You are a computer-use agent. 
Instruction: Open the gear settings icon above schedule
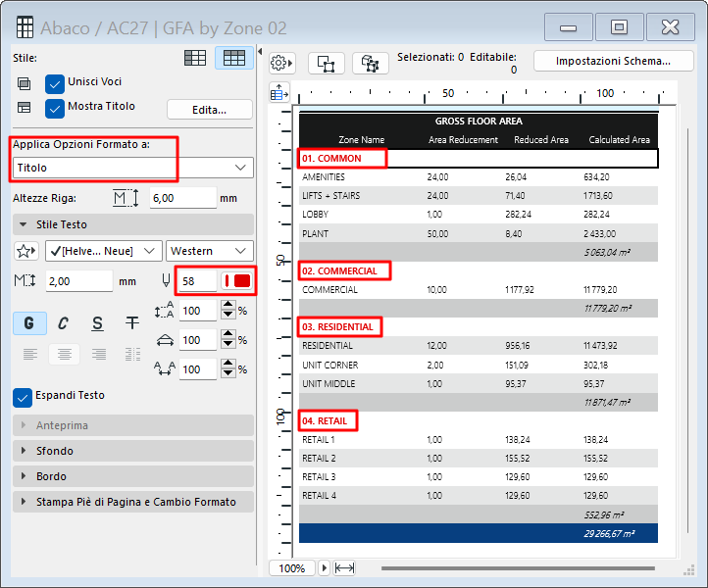pyautogui.click(x=281, y=63)
